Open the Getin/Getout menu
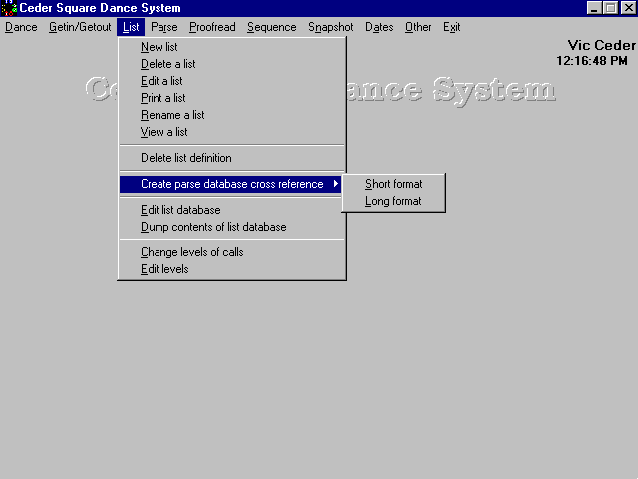638x479 pixels. [80, 27]
